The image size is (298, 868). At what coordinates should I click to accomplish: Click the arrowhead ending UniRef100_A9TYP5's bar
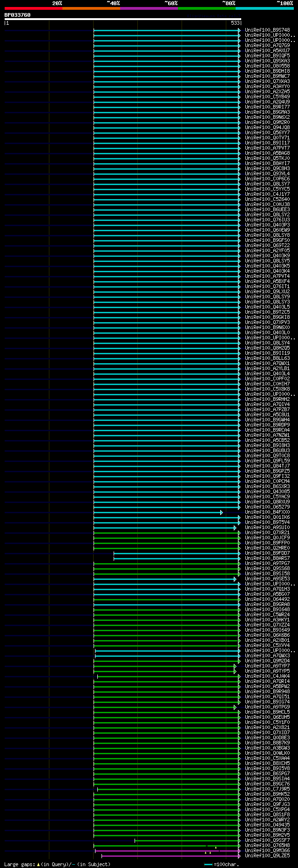pyautogui.click(x=235, y=672)
